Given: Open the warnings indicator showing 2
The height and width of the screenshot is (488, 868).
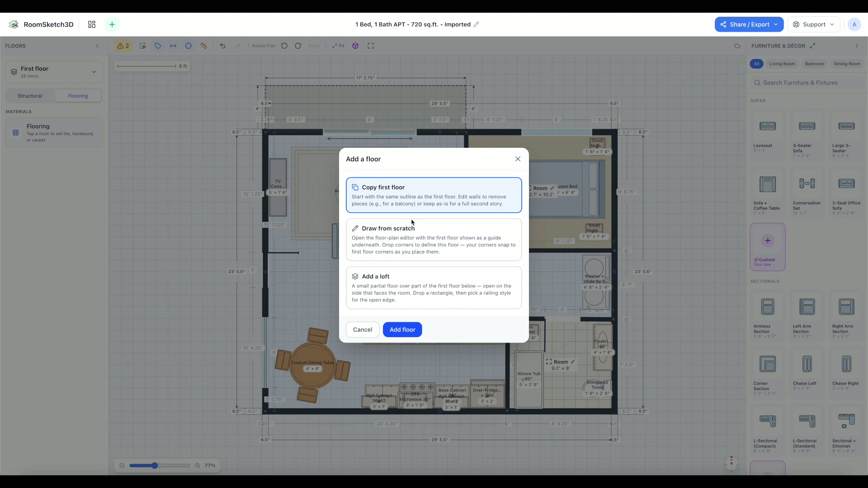Looking at the screenshot, I should click(123, 46).
